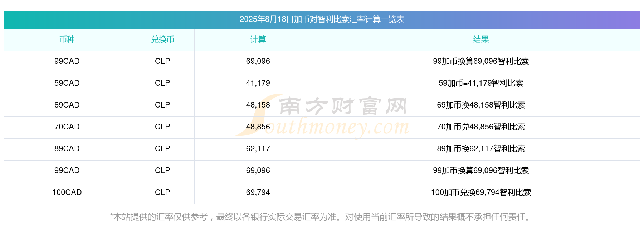Click result text 70加币兑48,856智利比索

point(481,127)
